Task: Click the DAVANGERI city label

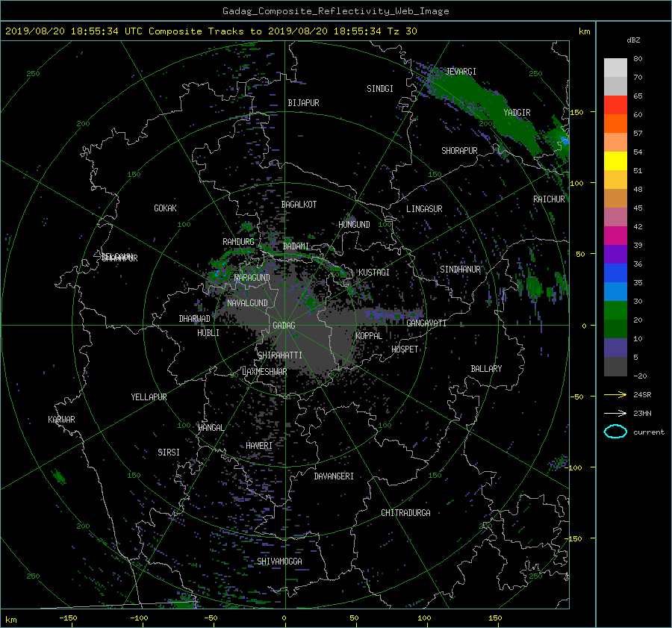Action: 334,476
